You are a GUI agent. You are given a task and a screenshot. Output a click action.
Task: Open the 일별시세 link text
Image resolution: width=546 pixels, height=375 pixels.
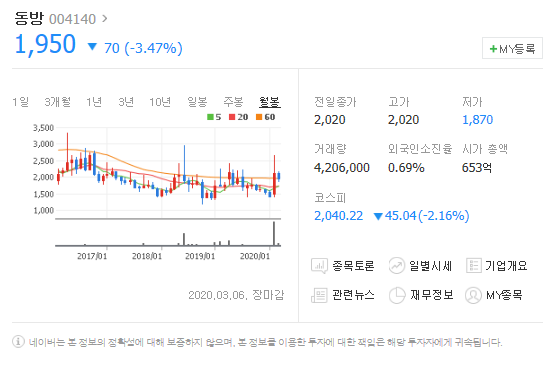point(431,266)
